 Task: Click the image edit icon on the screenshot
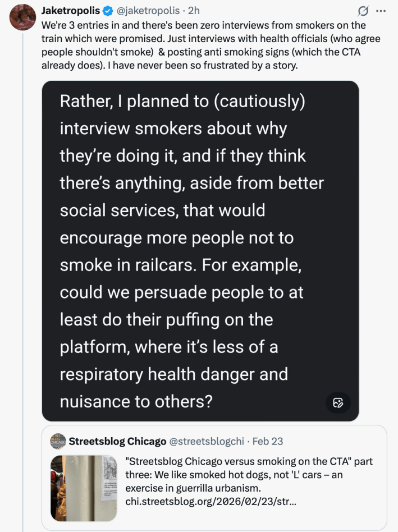tap(338, 402)
